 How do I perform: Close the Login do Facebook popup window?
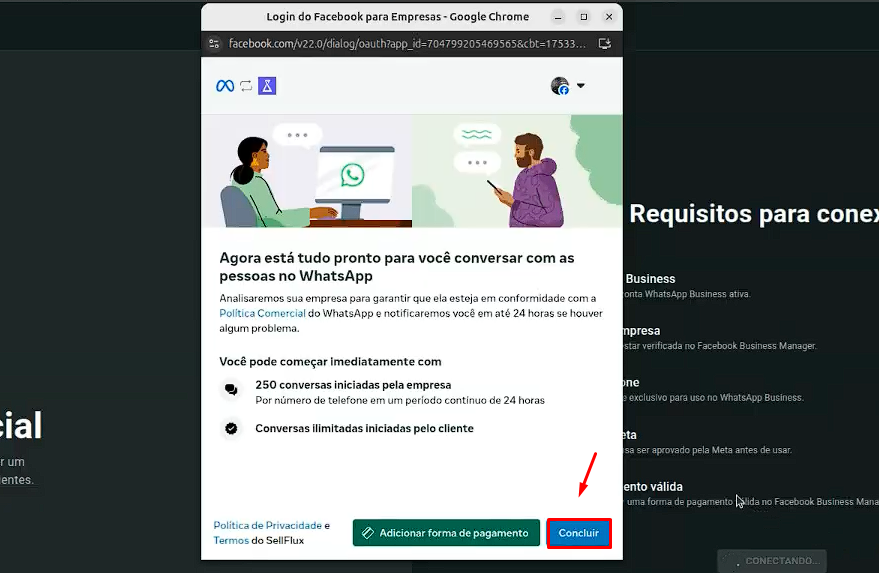coord(607,17)
